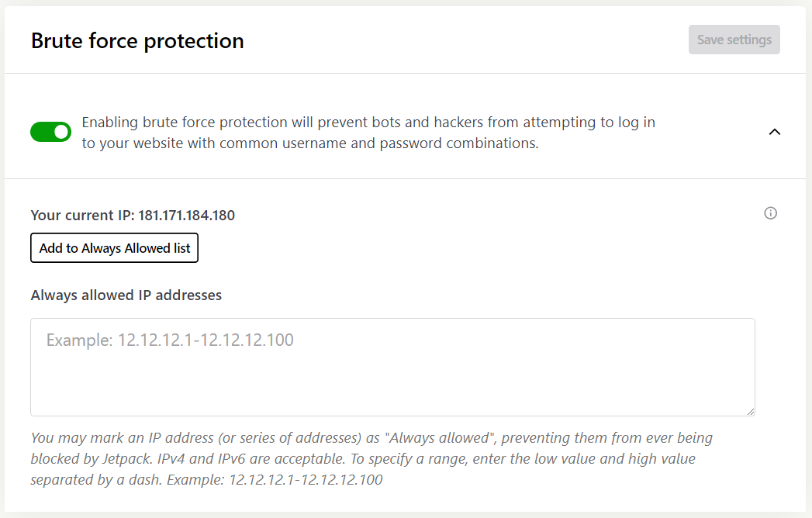Collapse the brute force protection section
The width and height of the screenshot is (812, 518).
774,132
